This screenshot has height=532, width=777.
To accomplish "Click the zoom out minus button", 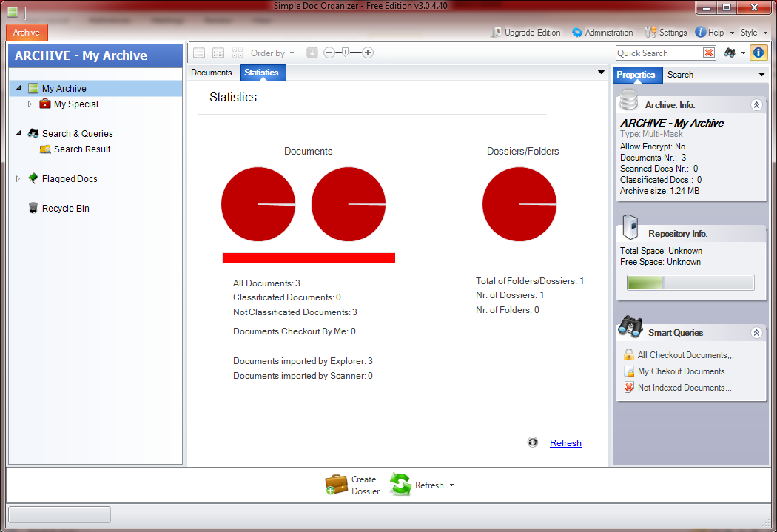I will pyautogui.click(x=329, y=53).
